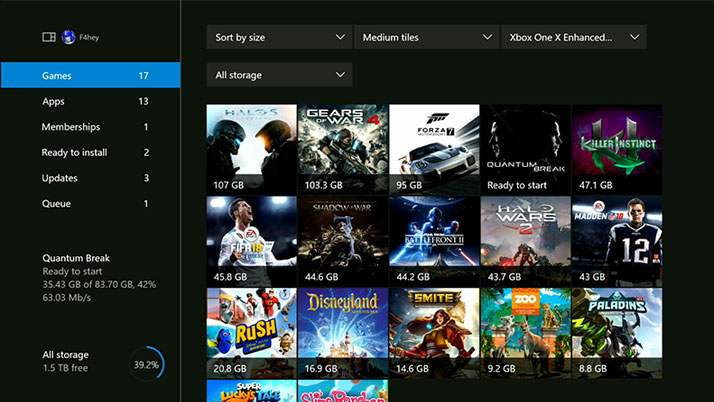Select the Forza 7 game tile
This screenshot has height=402, width=714.
(434, 148)
